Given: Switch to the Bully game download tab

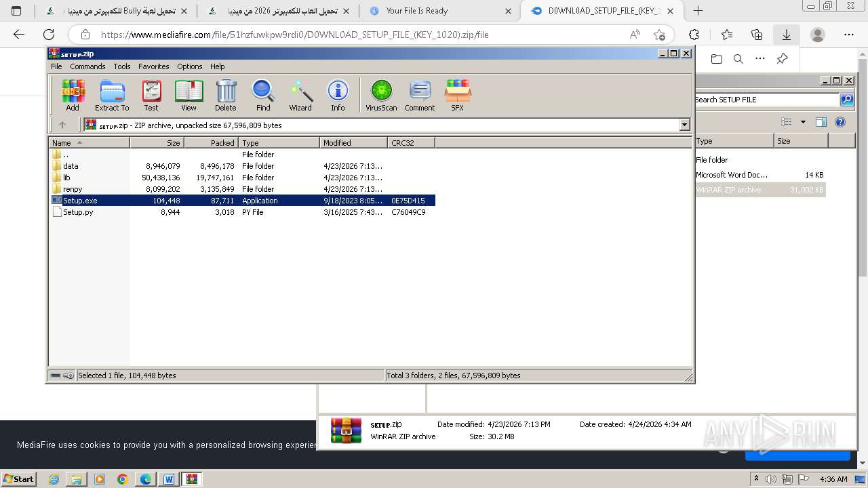Looking at the screenshot, I should coord(115,11).
